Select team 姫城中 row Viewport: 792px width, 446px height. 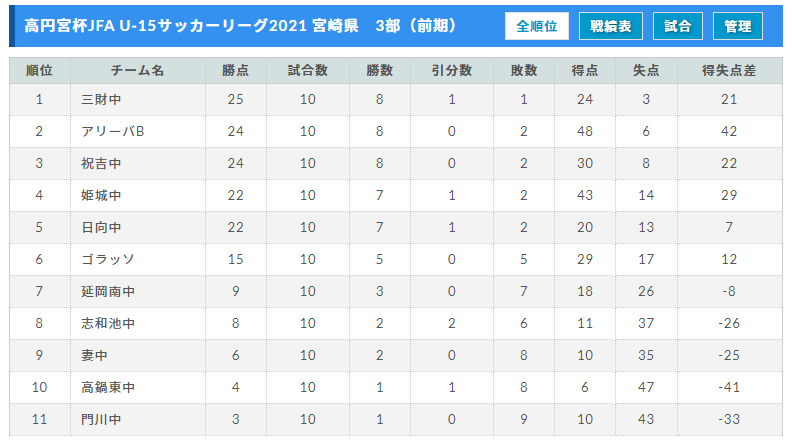[396, 195]
